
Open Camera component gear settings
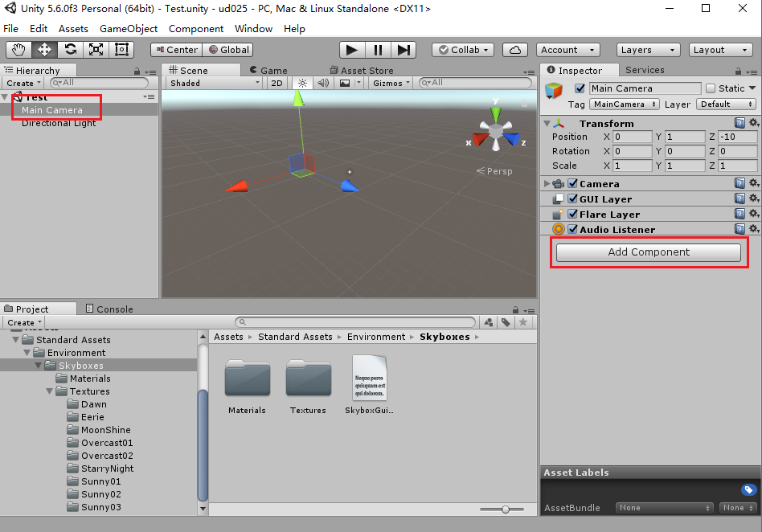753,183
